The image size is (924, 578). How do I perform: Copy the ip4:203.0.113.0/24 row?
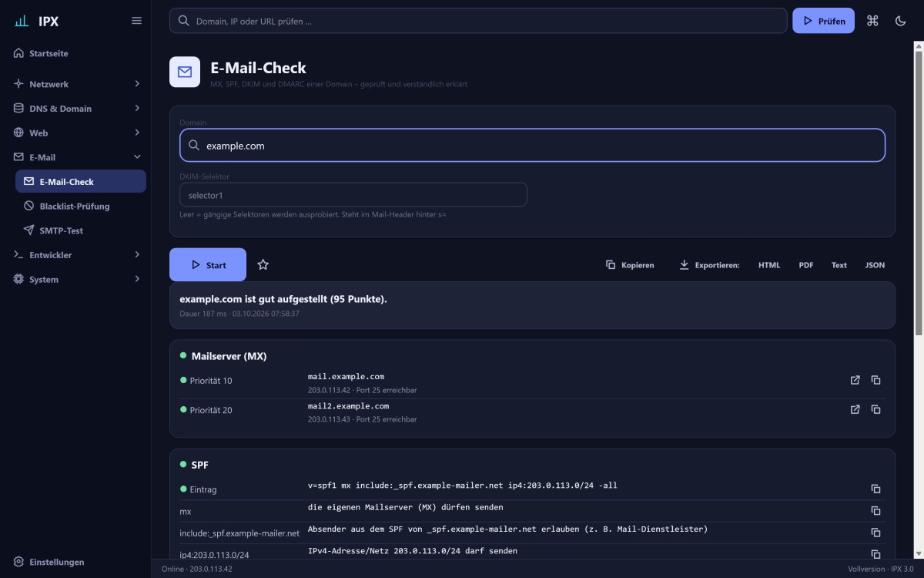click(875, 554)
